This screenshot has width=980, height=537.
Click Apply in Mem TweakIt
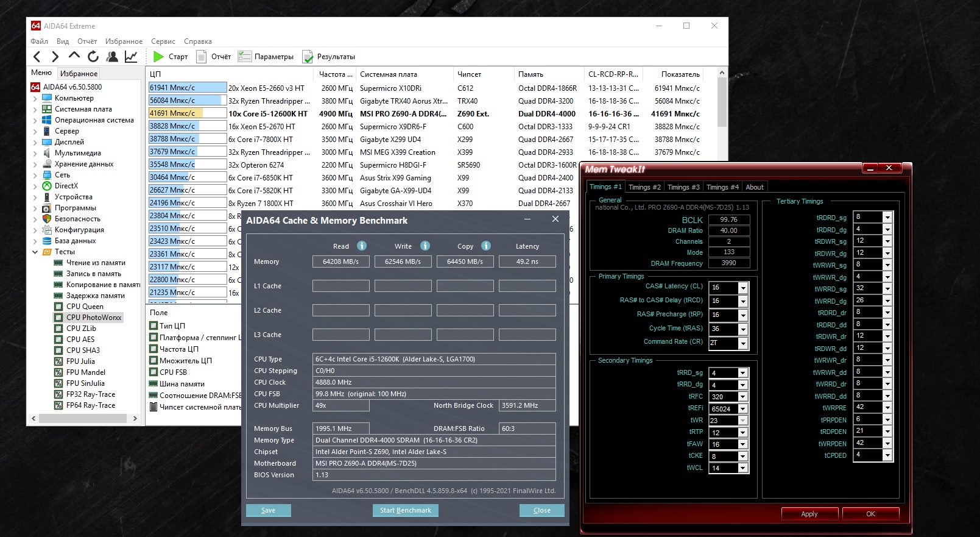(x=809, y=514)
